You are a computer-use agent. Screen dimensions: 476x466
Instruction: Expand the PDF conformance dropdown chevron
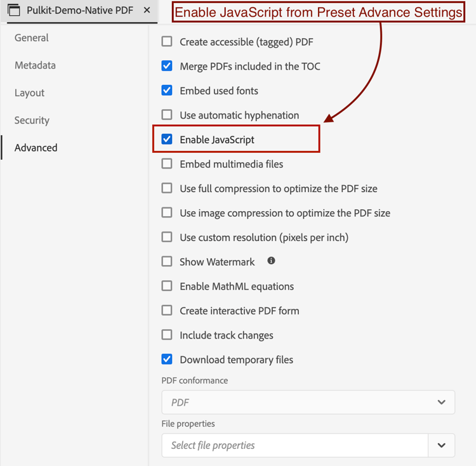coord(441,402)
